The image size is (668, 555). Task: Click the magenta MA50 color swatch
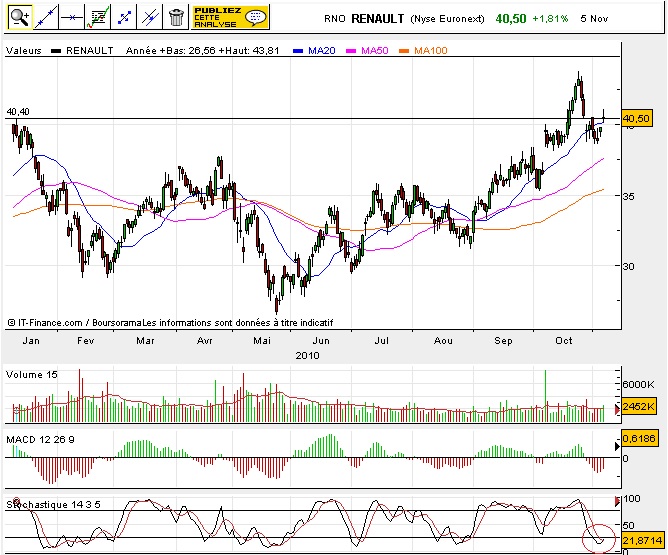[x=351, y=51]
